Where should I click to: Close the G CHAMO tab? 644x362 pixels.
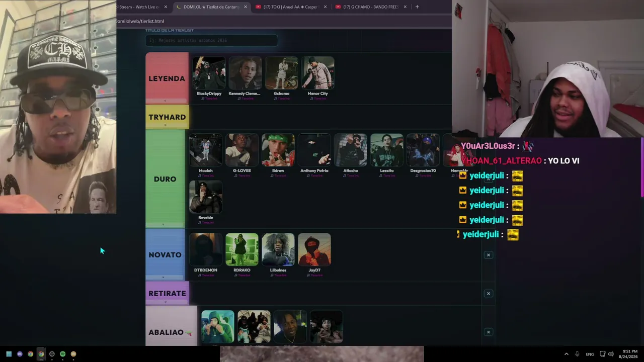405,7
